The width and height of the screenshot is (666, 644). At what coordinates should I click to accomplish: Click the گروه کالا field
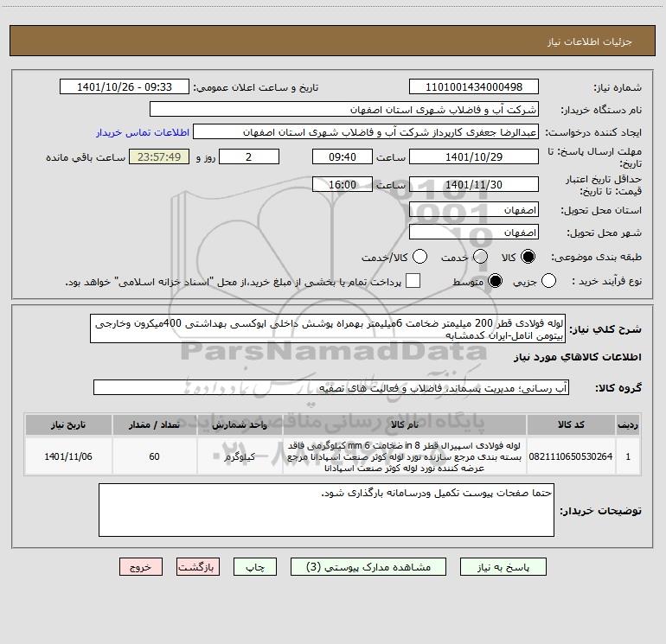pyautogui.click(x=331, y=387)
